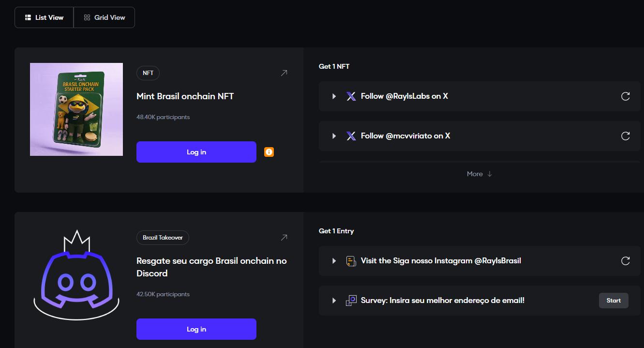Show more NFT tasks
Image resolution: width=644 pixels, height=348 pixels.
click(479, 174)
